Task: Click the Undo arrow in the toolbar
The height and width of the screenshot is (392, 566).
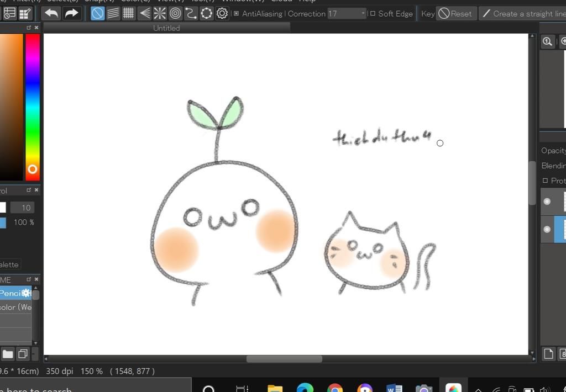Action: click(x=51, y=14)
